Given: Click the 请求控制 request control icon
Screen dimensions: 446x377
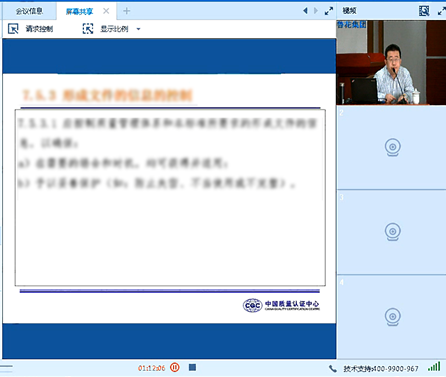Looking at the screenshot, I should pos(13,29).
